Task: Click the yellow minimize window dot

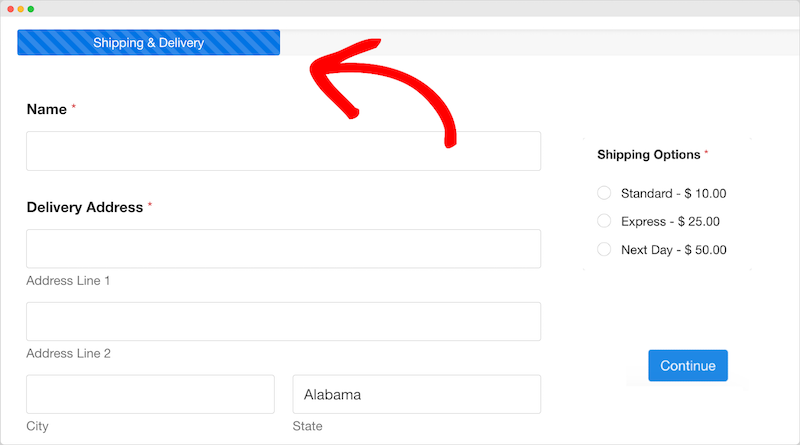Action: click(20, 9)
